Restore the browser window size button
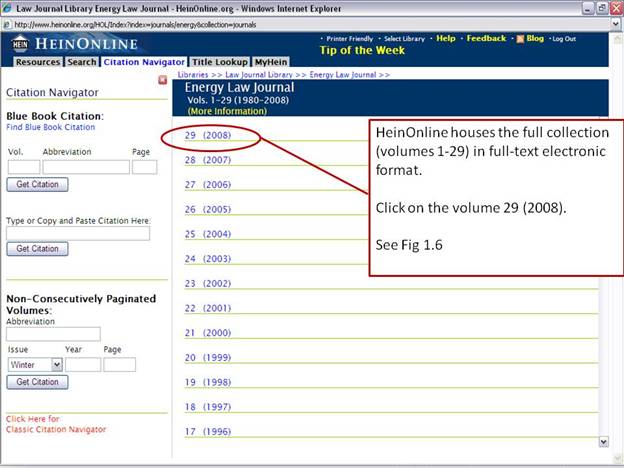The width and height of the screenshot is (624, 468). pyautogui.click(x=603, y=8)
